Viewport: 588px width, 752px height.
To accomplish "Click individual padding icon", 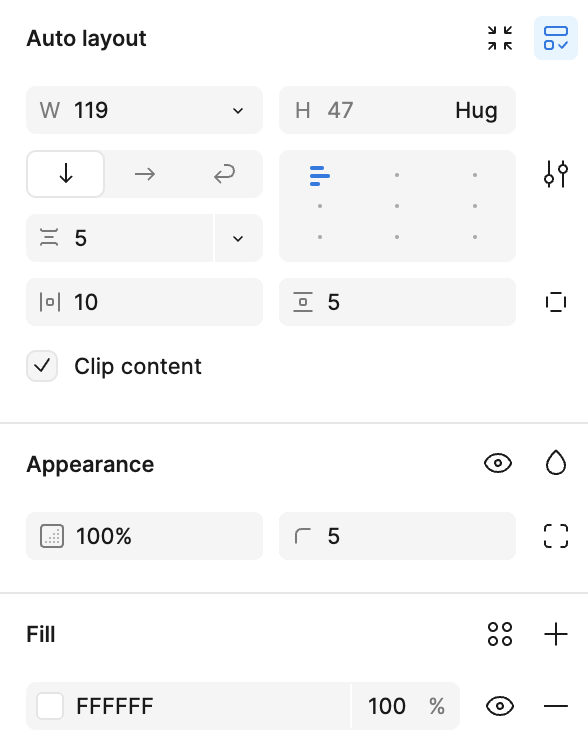I will [556, 302].
